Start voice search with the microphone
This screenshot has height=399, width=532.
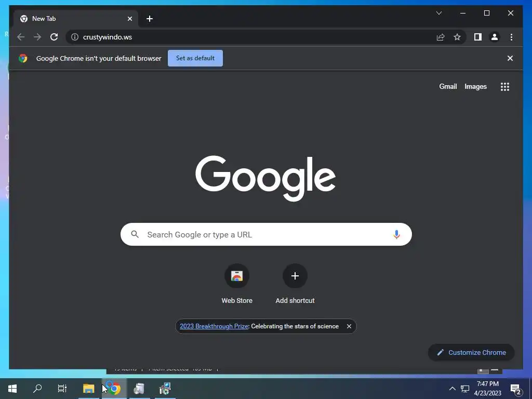click(396, 234)
